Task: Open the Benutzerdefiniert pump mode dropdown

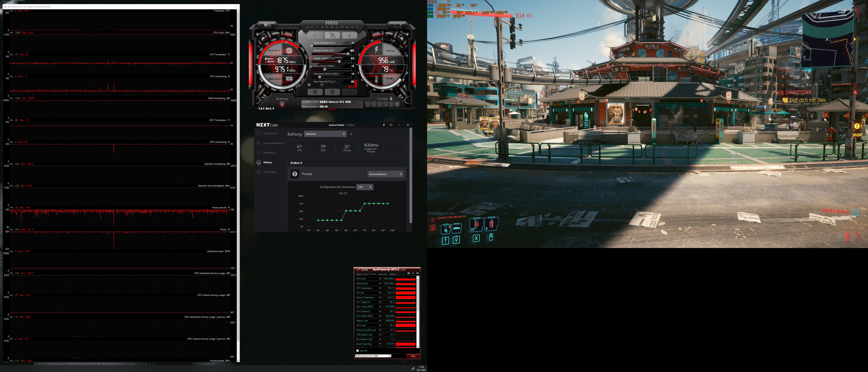Action: [x=385, y=174]
